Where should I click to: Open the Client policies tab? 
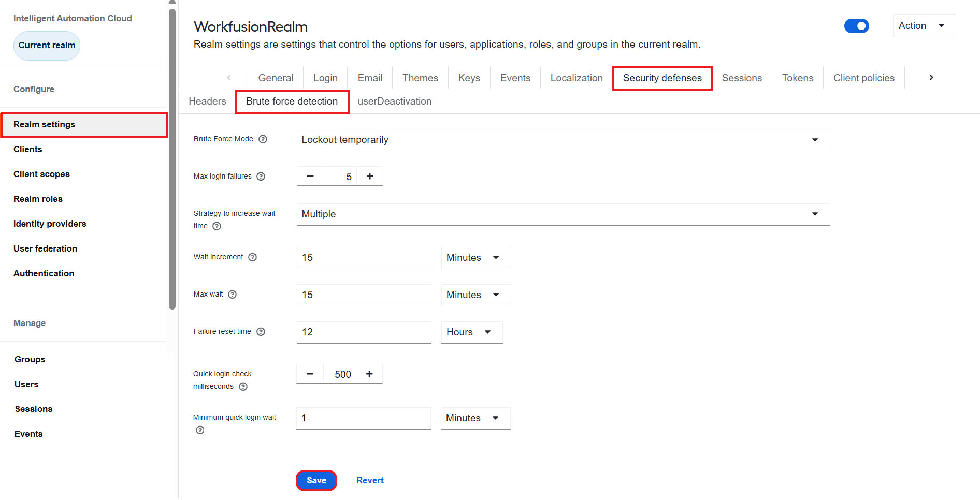tap(864, 78)
